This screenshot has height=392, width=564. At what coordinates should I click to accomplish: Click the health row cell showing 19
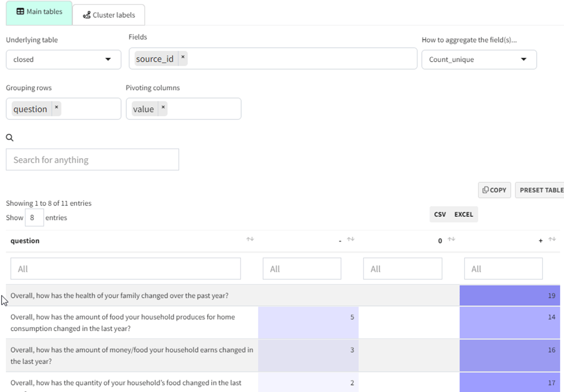pos(509,296)
